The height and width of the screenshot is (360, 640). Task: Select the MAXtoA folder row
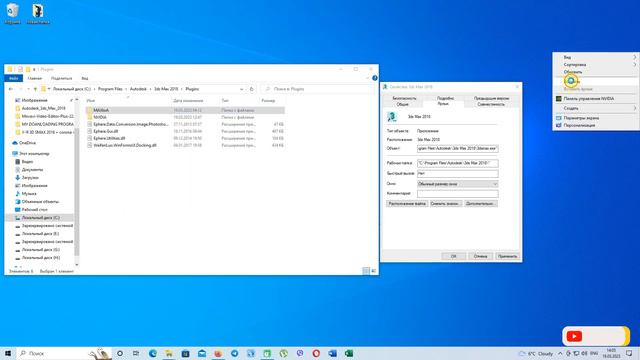pyautogui.click(x=186, y=110)
